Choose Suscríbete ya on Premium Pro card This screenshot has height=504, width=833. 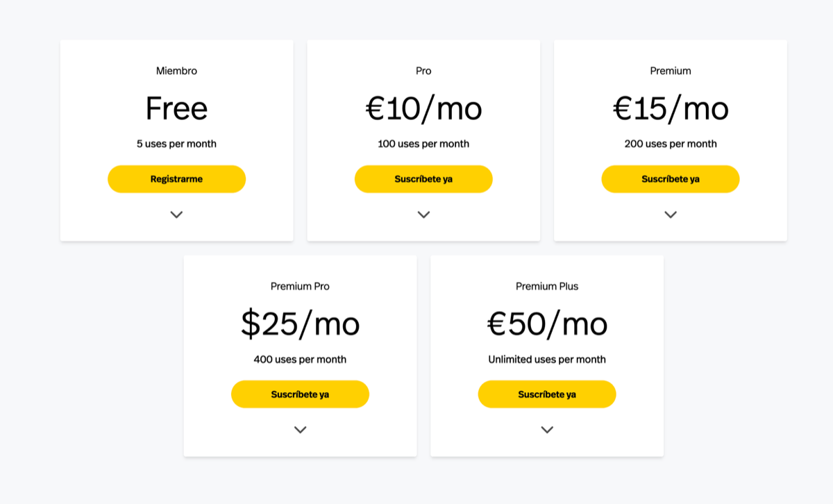pos(300,394)
